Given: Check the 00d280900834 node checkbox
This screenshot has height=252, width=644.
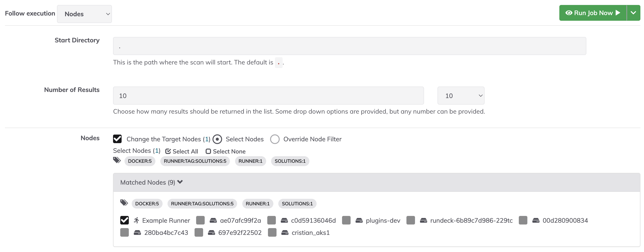Looking at the screenshot, I should (523, 220).
